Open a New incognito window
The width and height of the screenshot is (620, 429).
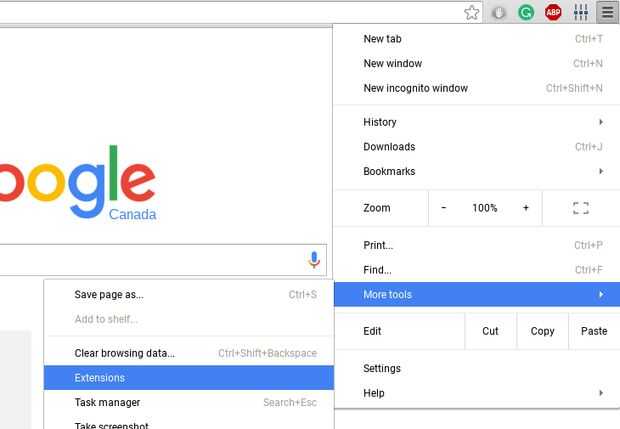415,88
